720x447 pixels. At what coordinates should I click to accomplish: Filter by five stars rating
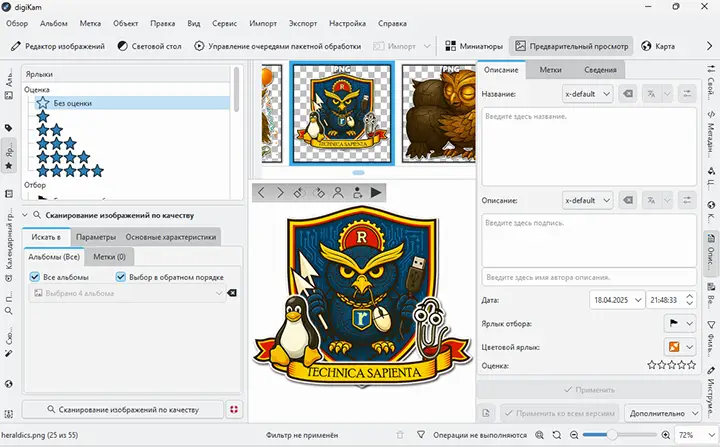(x=70, y=171)
